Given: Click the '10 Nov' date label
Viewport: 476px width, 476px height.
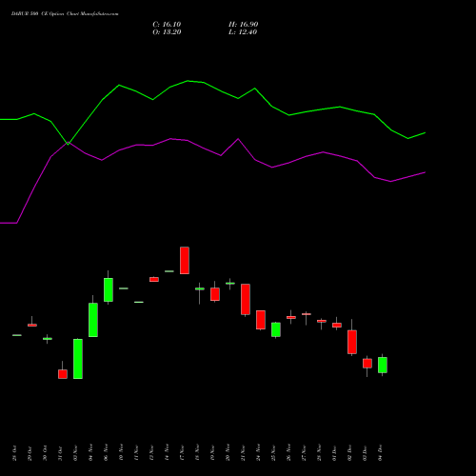Looking at the screenshot, I should [121, 452].
